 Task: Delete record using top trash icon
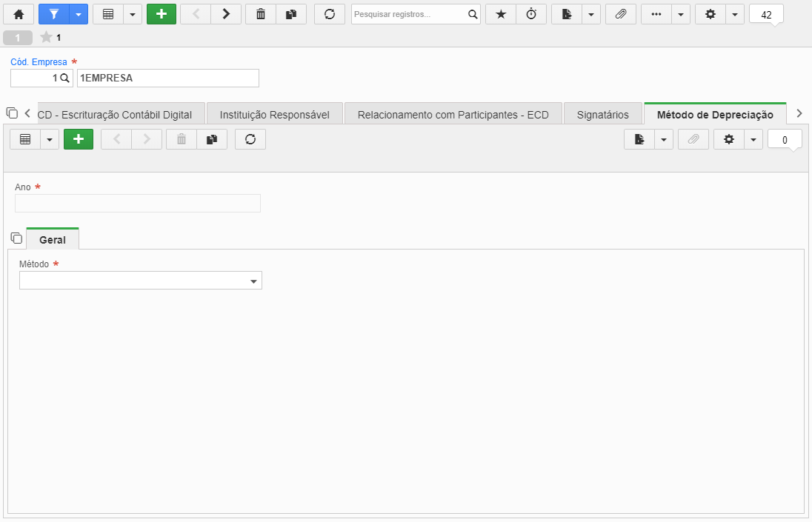pyautogui.click(x=261, y=15)
